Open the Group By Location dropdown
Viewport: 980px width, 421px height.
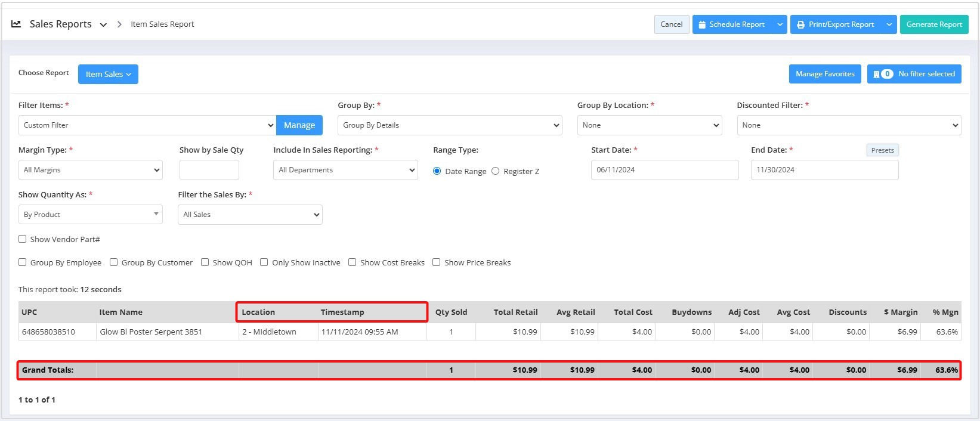pyautogui.click(x=650, y=125)
